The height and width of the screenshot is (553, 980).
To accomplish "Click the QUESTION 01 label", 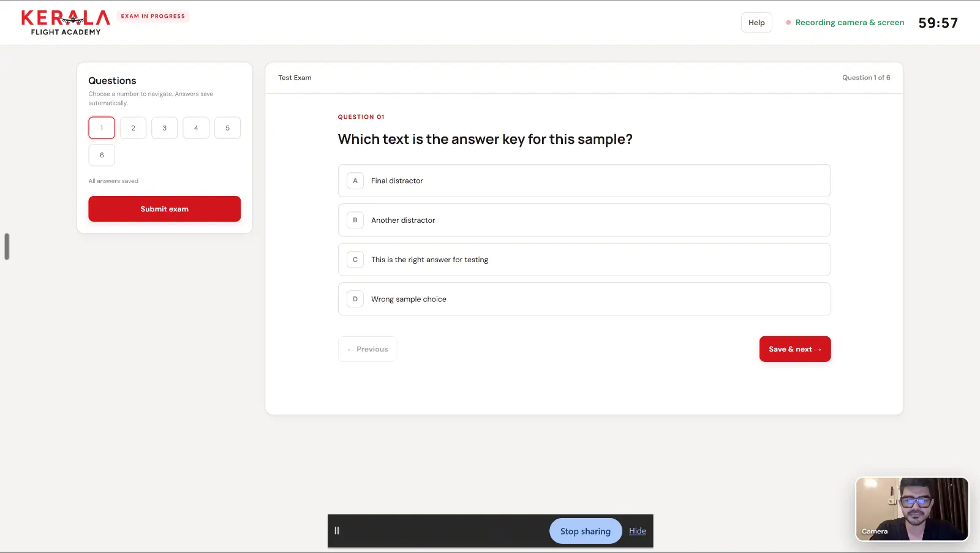I will pos(361,117).
